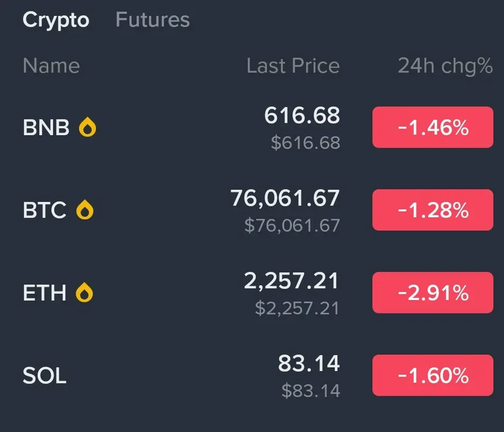Click the SOL price 83.14
The height and width of the screenshot is (432, 504).
click(309, 363)
